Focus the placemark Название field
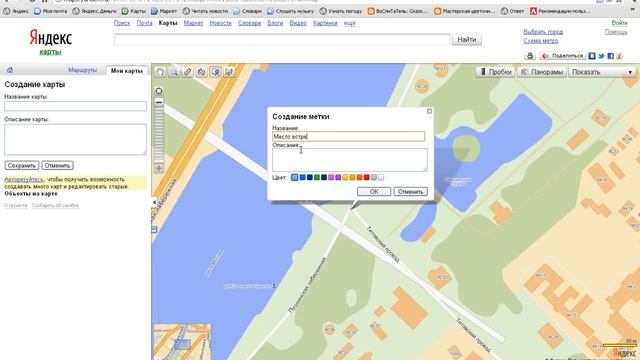This screenshot has height=360, width=640. tap(349, 136)
